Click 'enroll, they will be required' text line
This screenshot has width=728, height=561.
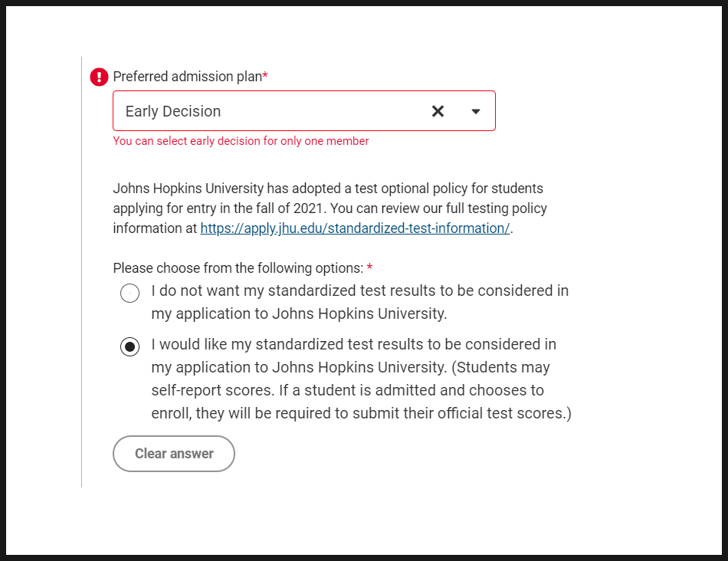pyautogui.click(x=361, y=413)
